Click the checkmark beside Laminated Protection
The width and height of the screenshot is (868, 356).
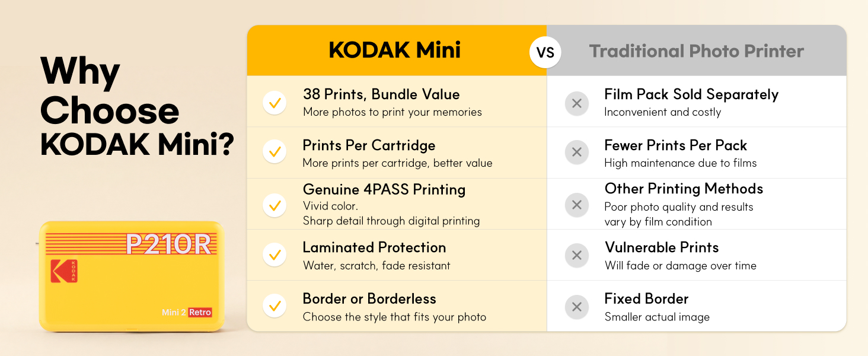pyautogui.click(x=275, y=255)
